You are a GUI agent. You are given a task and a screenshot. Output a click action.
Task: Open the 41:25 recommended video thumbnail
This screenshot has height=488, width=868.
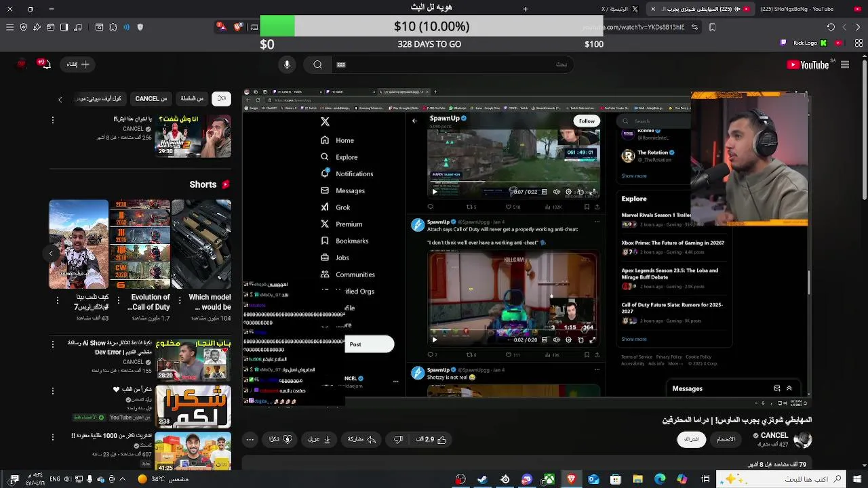[193, 450]
